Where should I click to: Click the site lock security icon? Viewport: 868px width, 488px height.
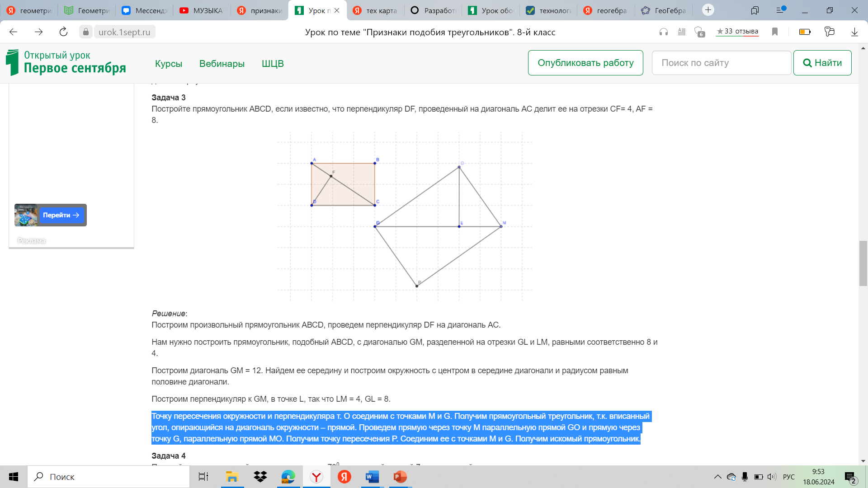(x=86, y=32)
